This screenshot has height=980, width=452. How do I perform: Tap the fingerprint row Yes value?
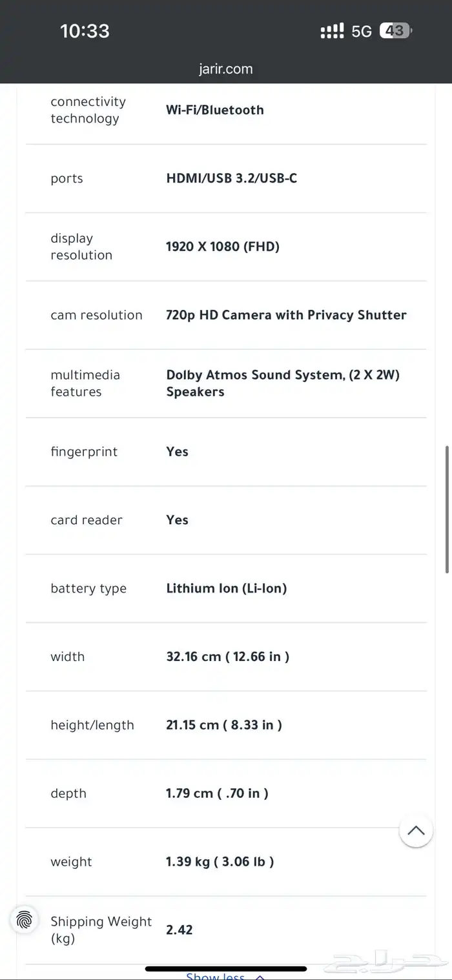pyautogui.click(x=177, y=452)
